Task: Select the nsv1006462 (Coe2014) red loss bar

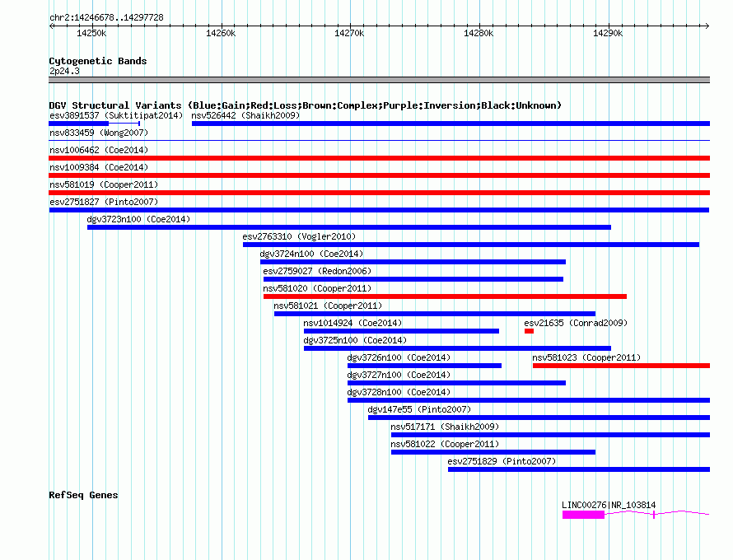Action: 379,158
